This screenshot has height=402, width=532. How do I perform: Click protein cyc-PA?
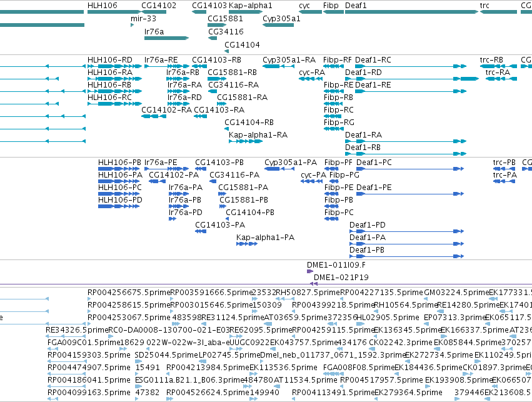(311, 181)
